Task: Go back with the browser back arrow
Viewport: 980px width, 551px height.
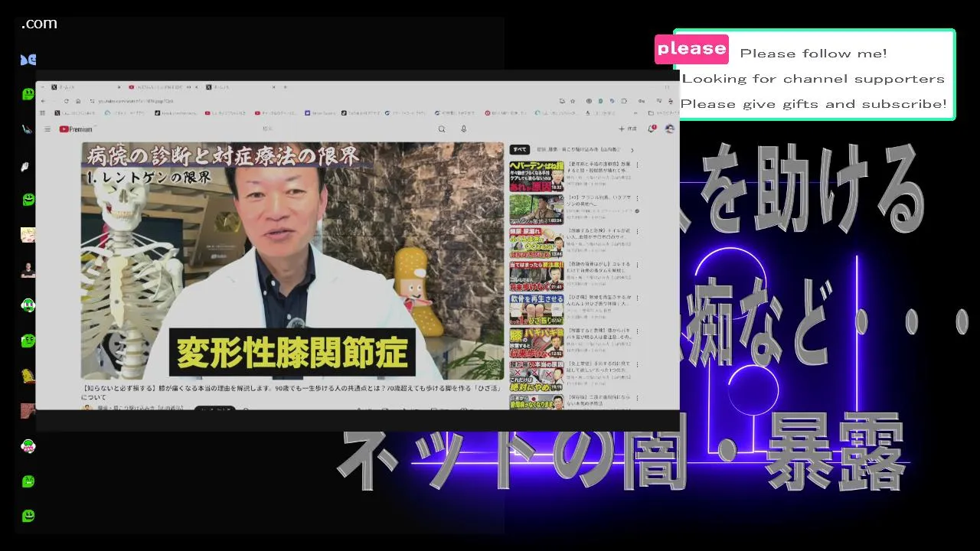Action: (44, 101)
